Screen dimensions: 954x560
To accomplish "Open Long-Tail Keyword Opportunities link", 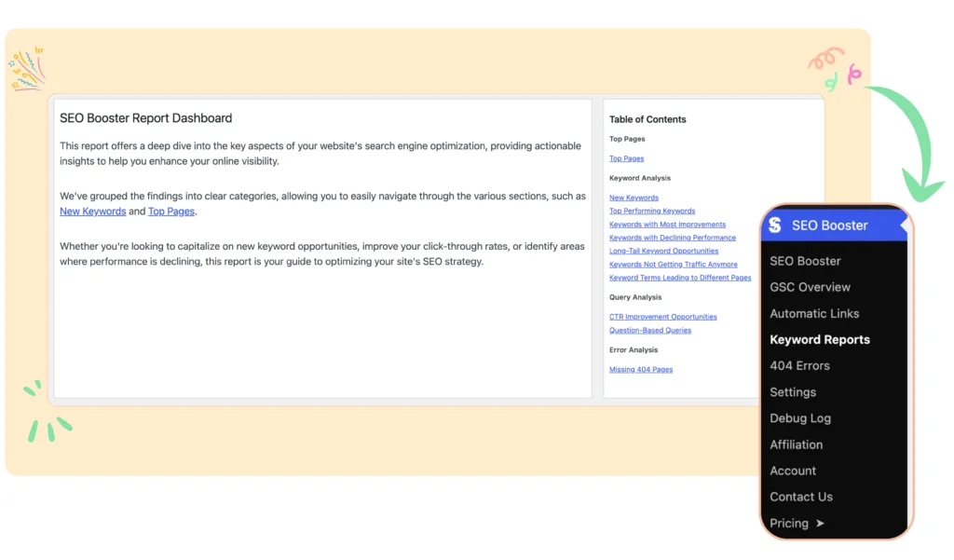I will pyautogui.click(x=663, y=251).
